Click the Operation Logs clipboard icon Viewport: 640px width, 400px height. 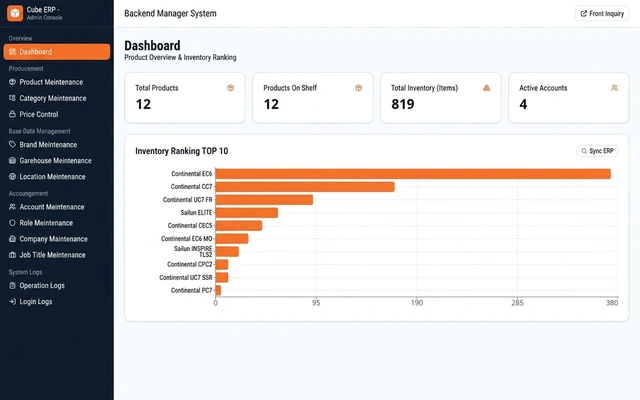[x=12, y=285]
